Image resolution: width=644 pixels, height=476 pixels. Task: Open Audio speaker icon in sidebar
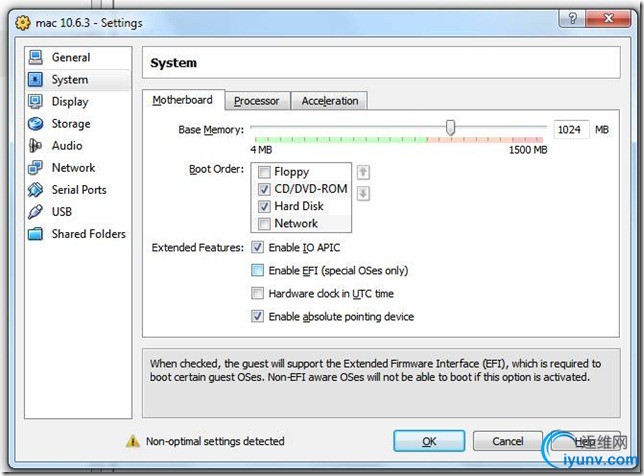[35, 145]
